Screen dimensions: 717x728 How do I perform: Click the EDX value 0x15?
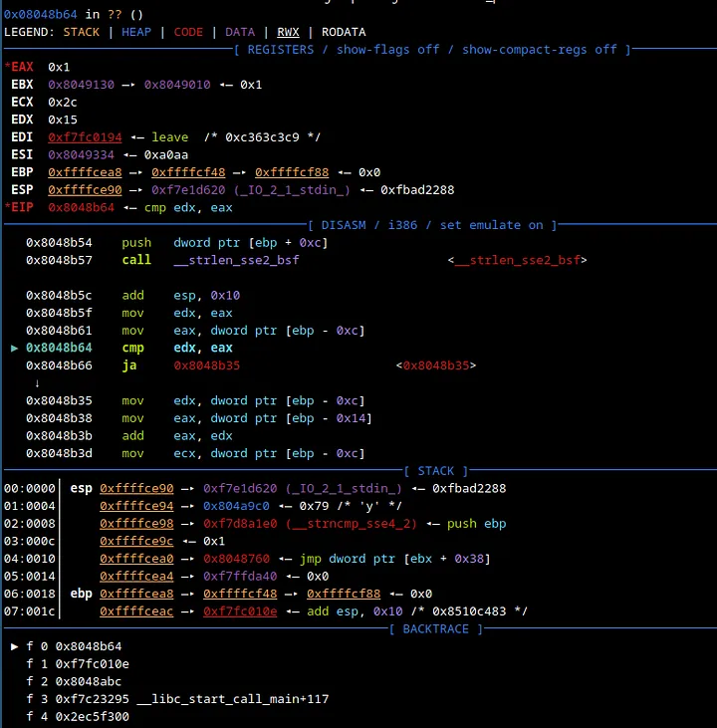coord(63,120)
